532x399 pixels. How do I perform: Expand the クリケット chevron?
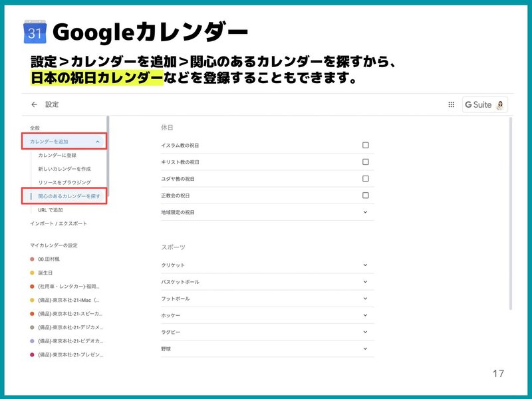[x=365, y=265]
